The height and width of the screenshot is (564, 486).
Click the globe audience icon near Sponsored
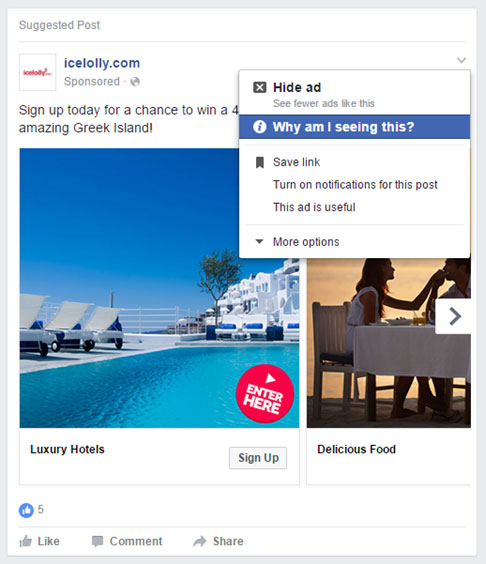(x=135, y=82)
